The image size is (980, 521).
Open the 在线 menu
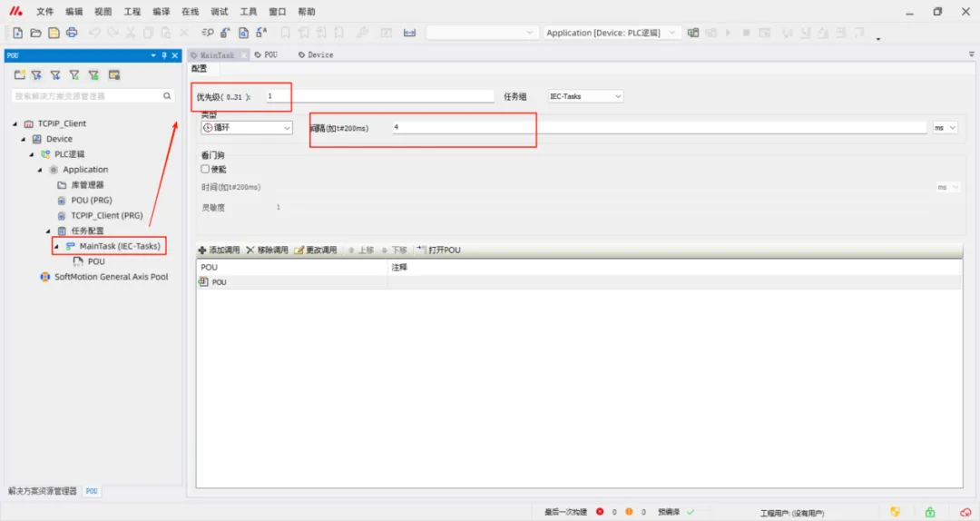tap(190, 11)
